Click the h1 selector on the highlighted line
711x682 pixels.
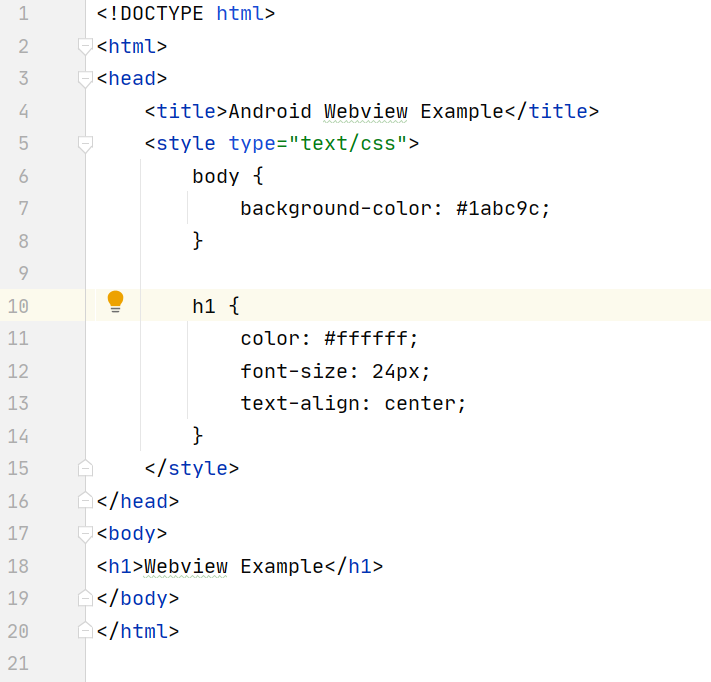tap(203, 306)
